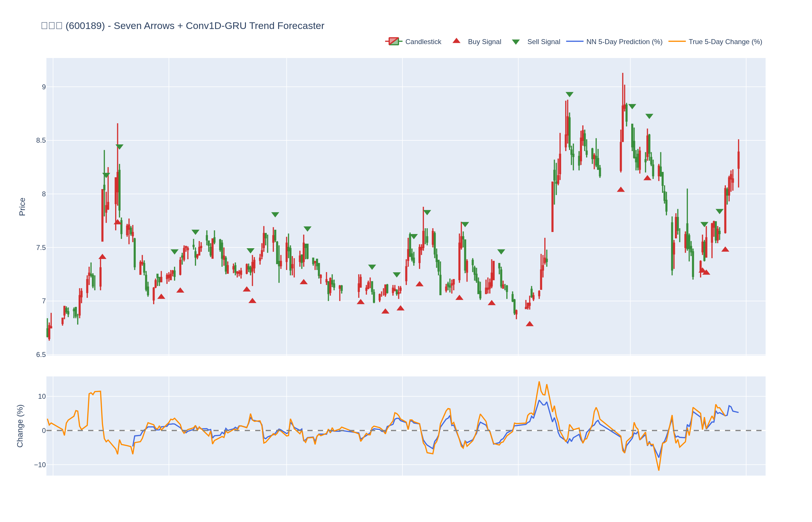Click the green sell marker just above 8.5 at left

(120, 147)
